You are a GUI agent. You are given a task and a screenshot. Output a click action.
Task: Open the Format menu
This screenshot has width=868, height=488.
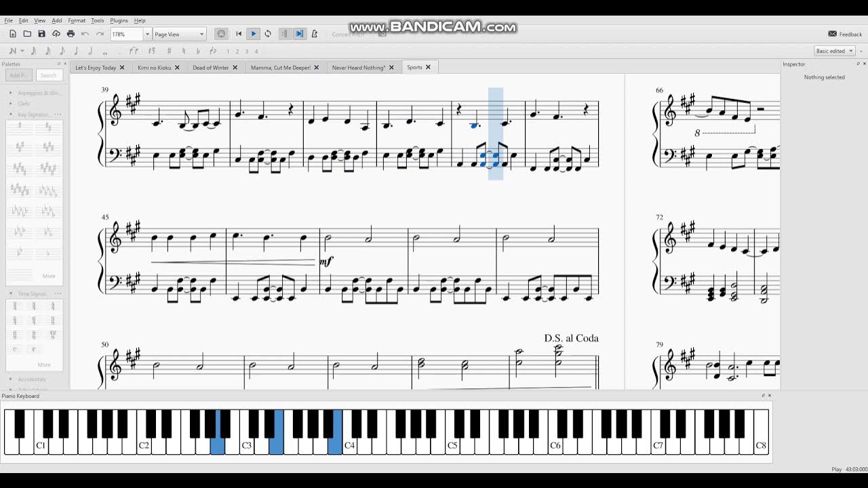point(77,20)
